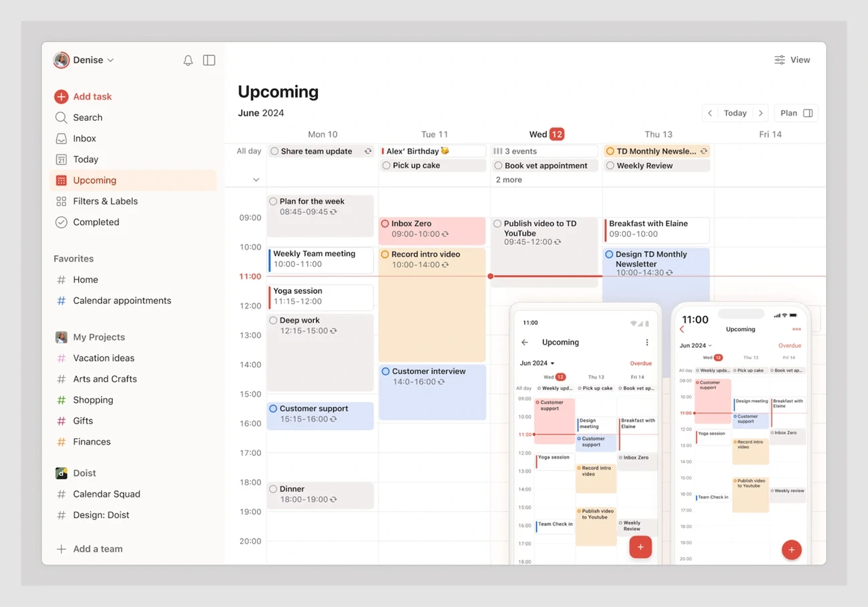
Task: Open the Completed tasks view
Action: [x=94, y=222]
